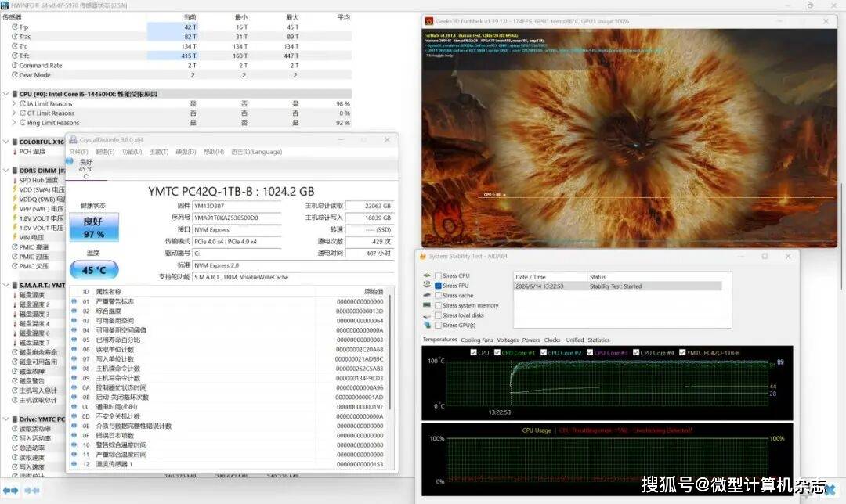Expand GT Limit Reasons row
Viewport: 846px width, 504px height.
[14, 113]
